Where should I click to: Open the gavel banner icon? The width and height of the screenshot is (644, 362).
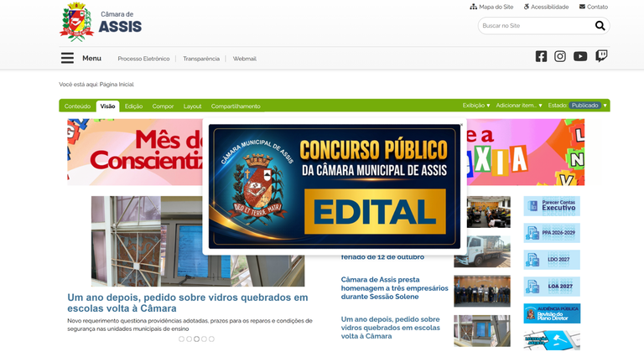552,340
